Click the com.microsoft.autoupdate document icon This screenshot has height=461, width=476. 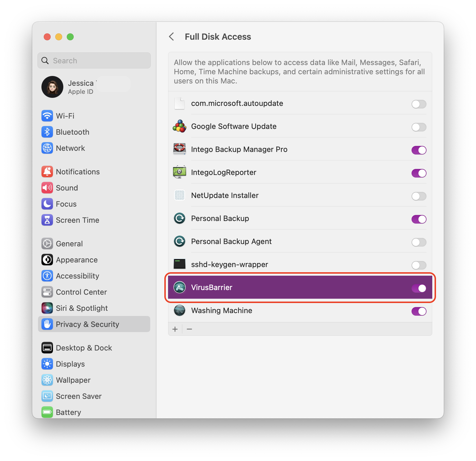pyautogui.click(x=180, y=103)
